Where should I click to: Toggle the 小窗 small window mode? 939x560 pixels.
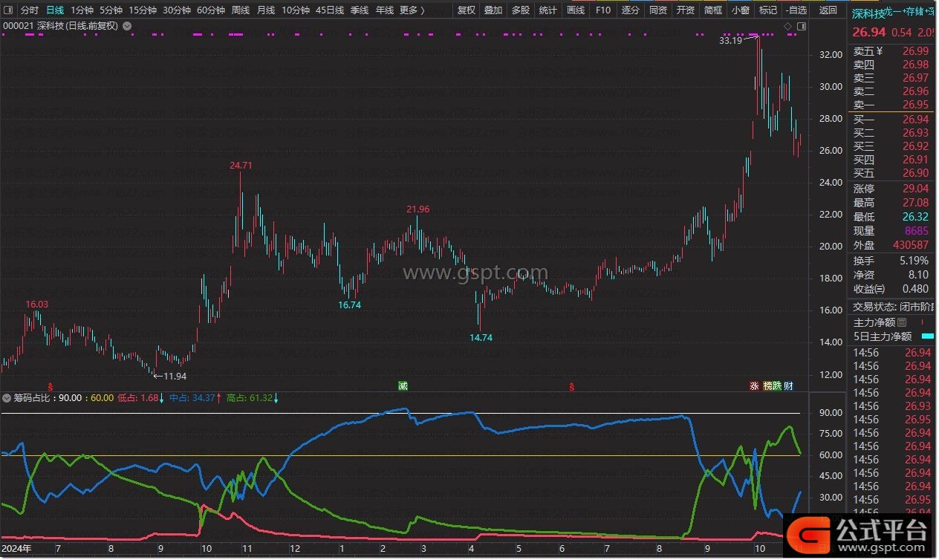coord(740,10)
